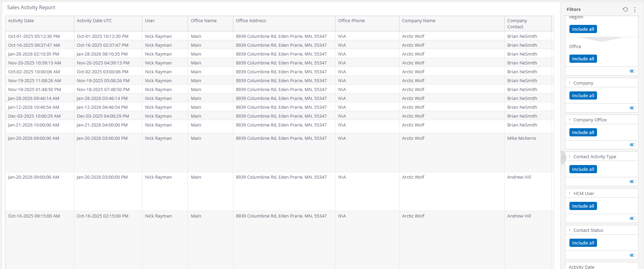Click the User column header
The height and width of the screenshot is (269, 644).
click(165, 24)
